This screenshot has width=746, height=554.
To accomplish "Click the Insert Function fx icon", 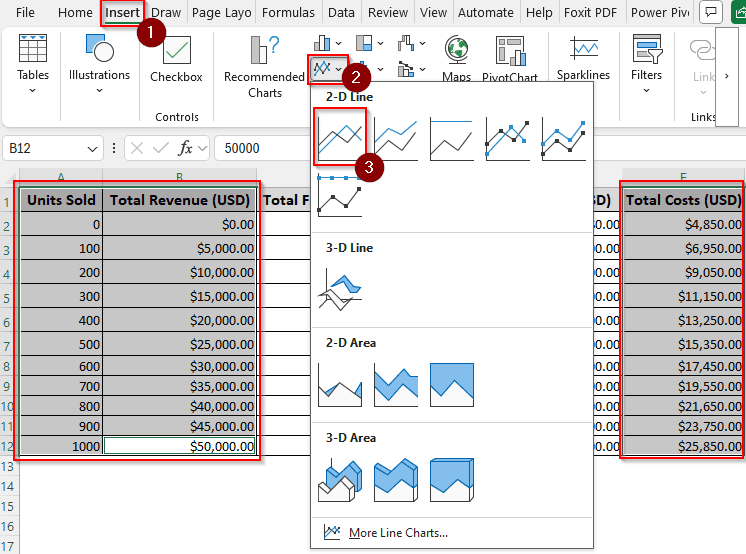I will (x=185, y=148).
